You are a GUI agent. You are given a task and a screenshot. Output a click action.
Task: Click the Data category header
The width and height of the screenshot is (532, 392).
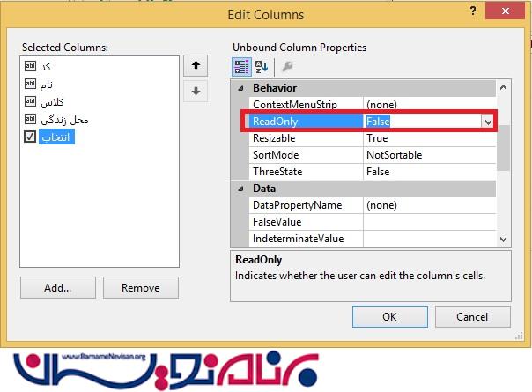(363, 189)
